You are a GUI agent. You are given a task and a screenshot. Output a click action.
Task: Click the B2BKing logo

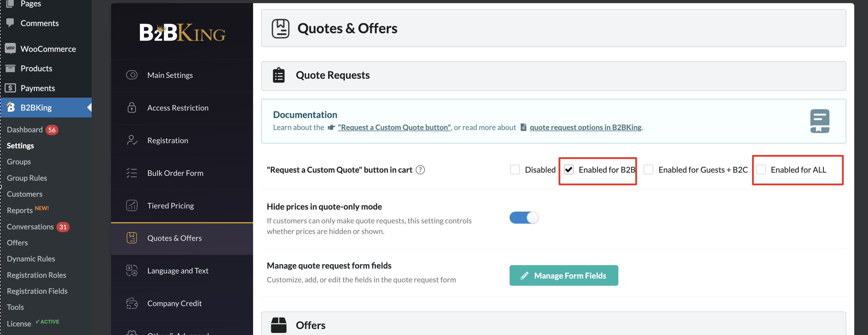tap(182, 32)
